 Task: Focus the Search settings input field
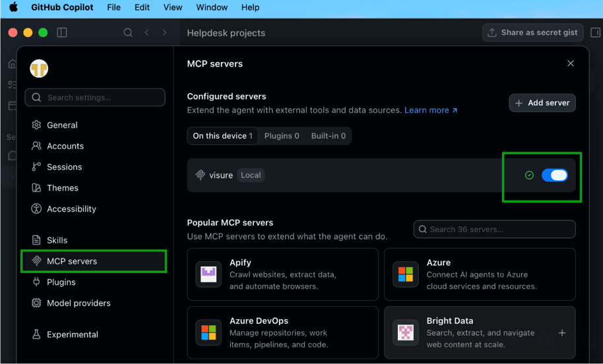click(x=95, y=98)
